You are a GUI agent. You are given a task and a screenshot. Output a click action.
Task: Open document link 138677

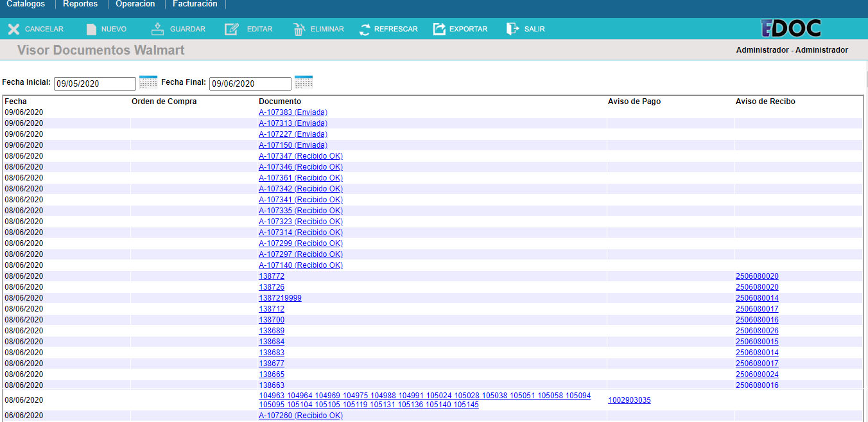pyautogui.click(x=272, y=364)
